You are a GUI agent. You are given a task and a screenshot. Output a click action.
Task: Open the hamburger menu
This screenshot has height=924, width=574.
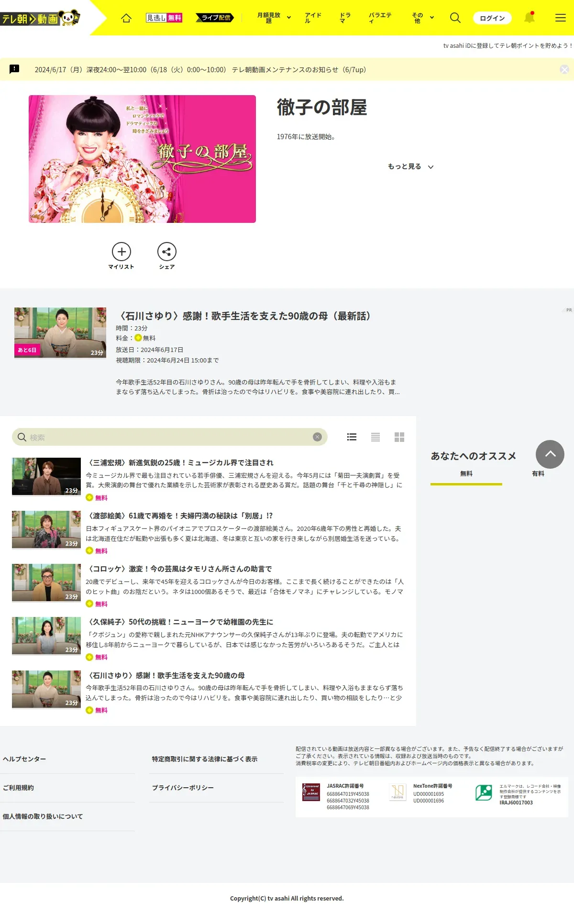561,18
